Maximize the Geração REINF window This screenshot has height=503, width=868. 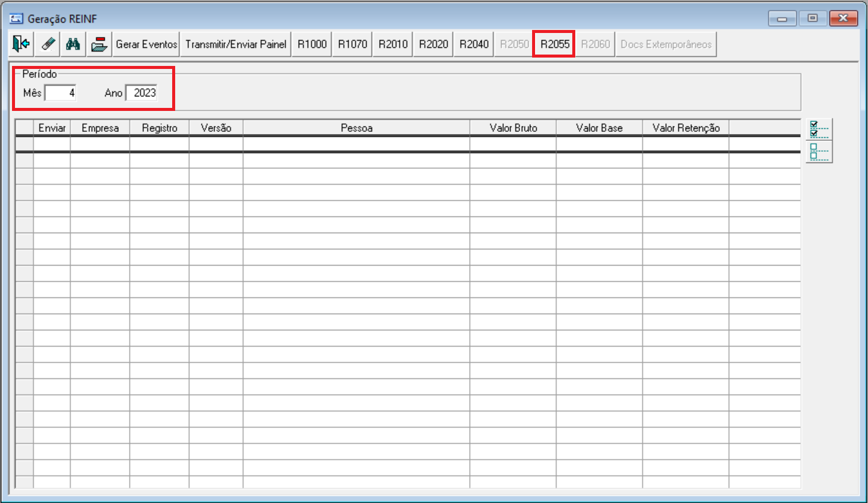tap(813, 18)
